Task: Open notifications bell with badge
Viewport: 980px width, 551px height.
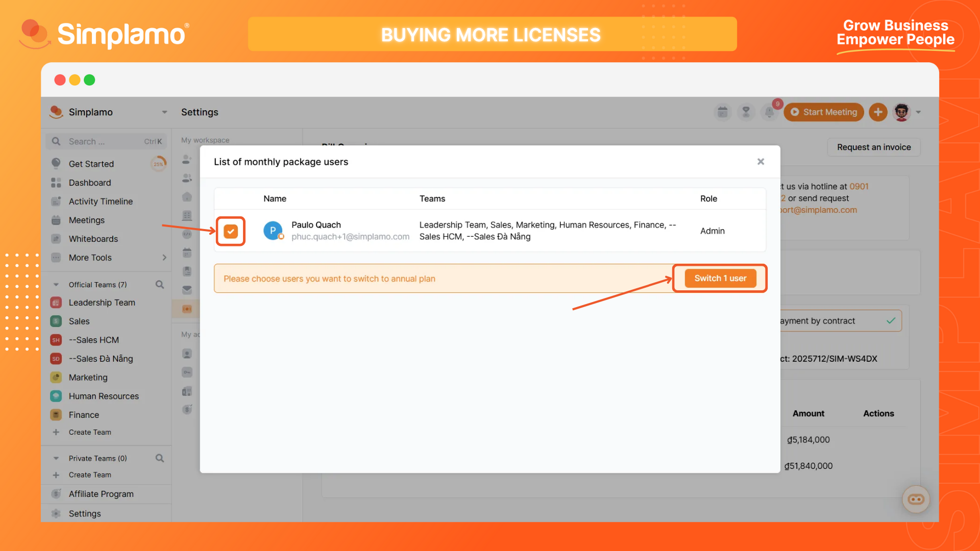Action: 769,112
